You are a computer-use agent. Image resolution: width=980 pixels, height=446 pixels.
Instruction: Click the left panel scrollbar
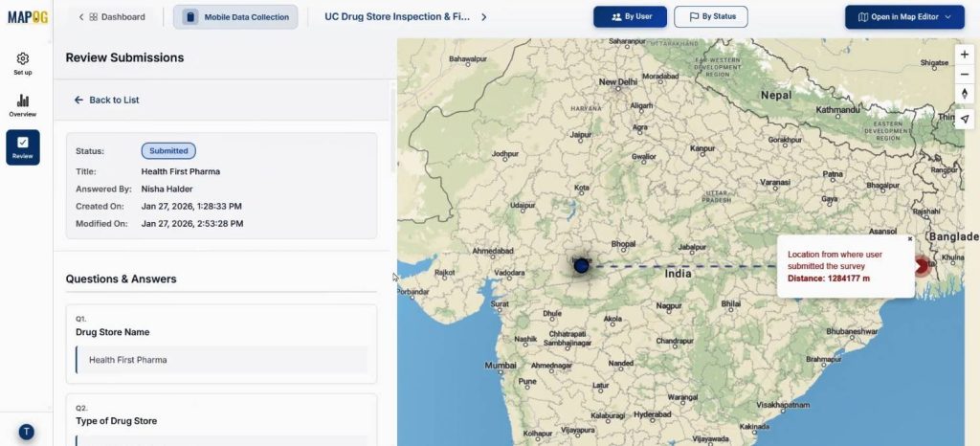tap(393, 131)
